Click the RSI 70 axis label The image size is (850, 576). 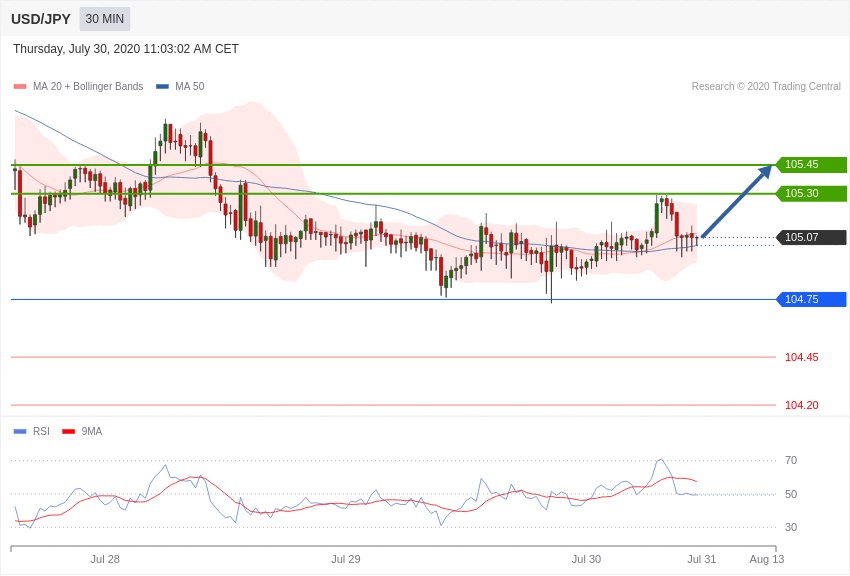click(791, 461)
